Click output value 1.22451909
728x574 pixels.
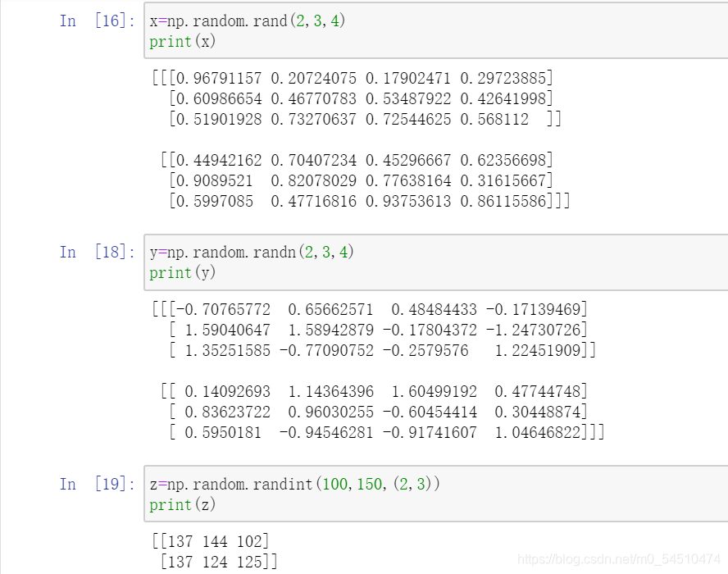click(x=538, y=351)
